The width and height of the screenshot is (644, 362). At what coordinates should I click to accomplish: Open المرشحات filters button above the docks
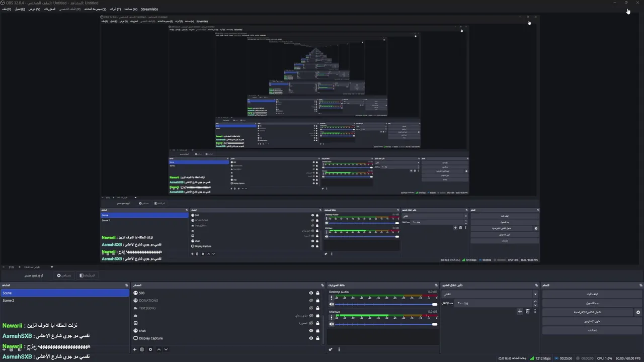tap(87, 276)
